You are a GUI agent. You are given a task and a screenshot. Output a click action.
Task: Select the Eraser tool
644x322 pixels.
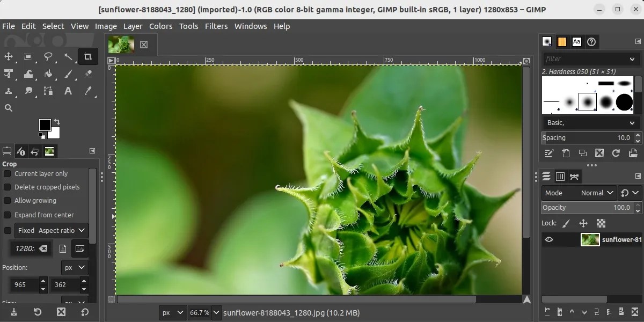pyautogui.click(x=88, y=74)
